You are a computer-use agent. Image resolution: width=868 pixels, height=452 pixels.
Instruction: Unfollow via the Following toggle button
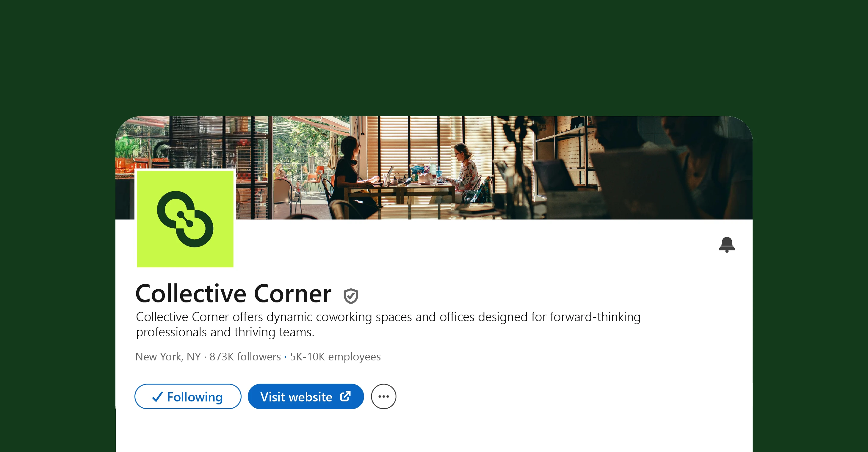188,396
